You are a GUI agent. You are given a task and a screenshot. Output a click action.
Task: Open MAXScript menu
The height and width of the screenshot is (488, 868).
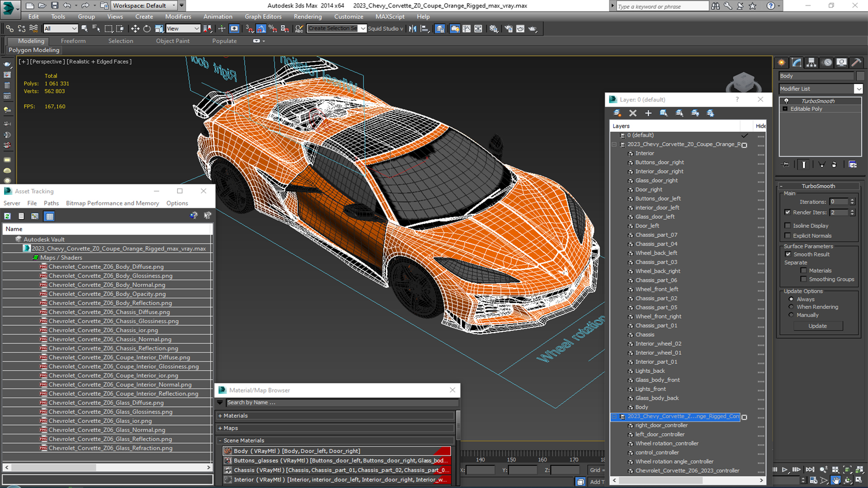[x=390, y=17]
